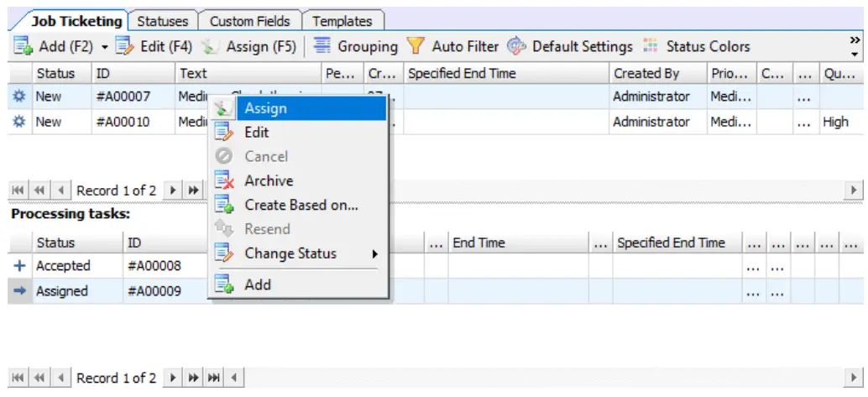Click the arrow indicator on row #A00009
This screenshot has height=397, width=868.
(x=19, y=290)
